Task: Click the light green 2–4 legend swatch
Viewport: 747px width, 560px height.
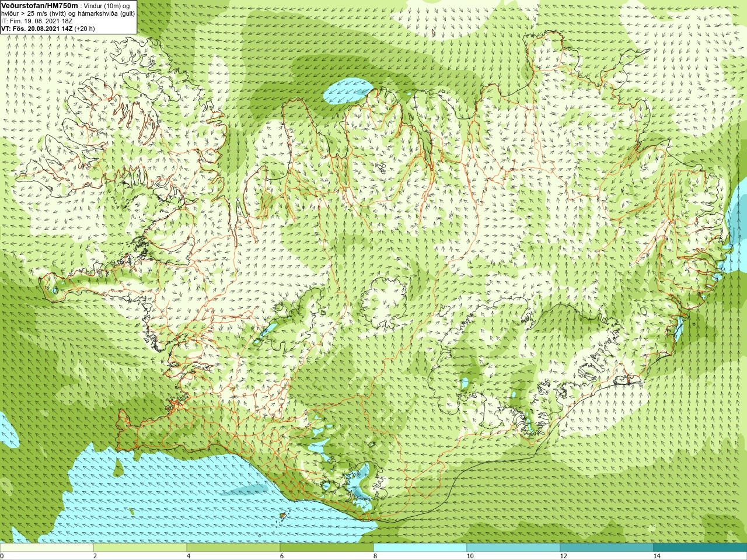Action: (x=140, y=548)
